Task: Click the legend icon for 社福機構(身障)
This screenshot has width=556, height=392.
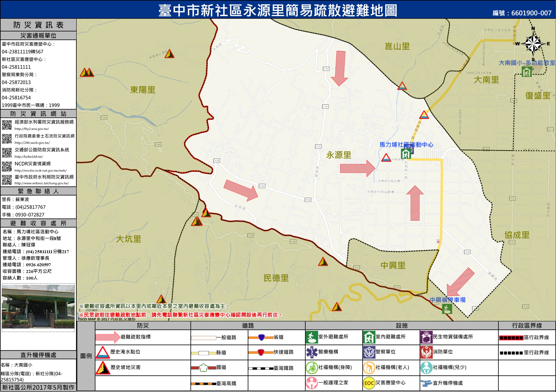Action: 311,368
